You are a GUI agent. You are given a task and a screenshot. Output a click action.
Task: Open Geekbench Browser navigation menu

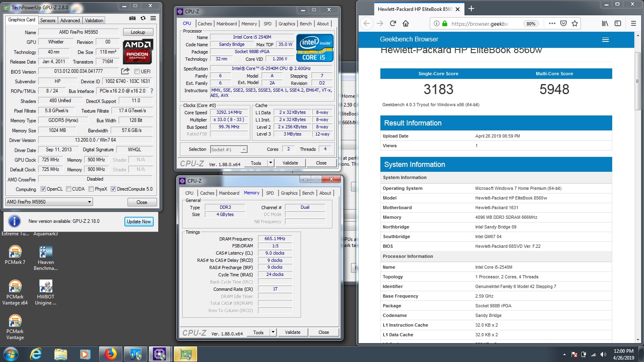605,39
